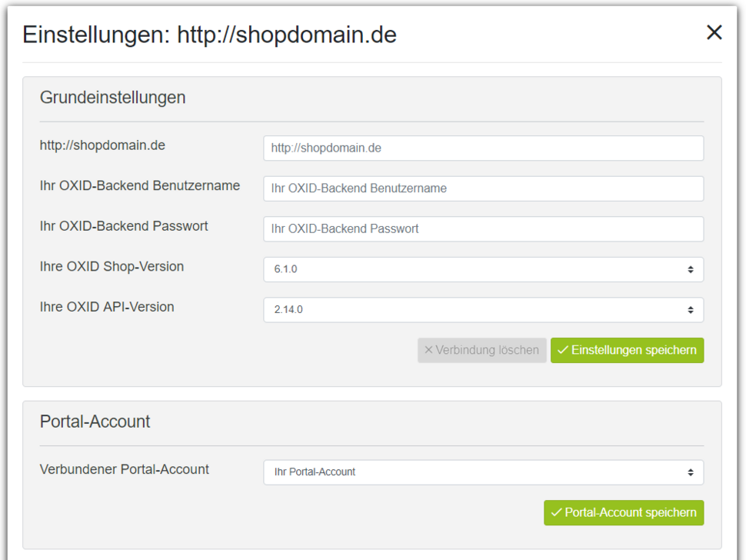Click the Verbindung löschen button
The image size is (746, 560).
coord(482,350)
